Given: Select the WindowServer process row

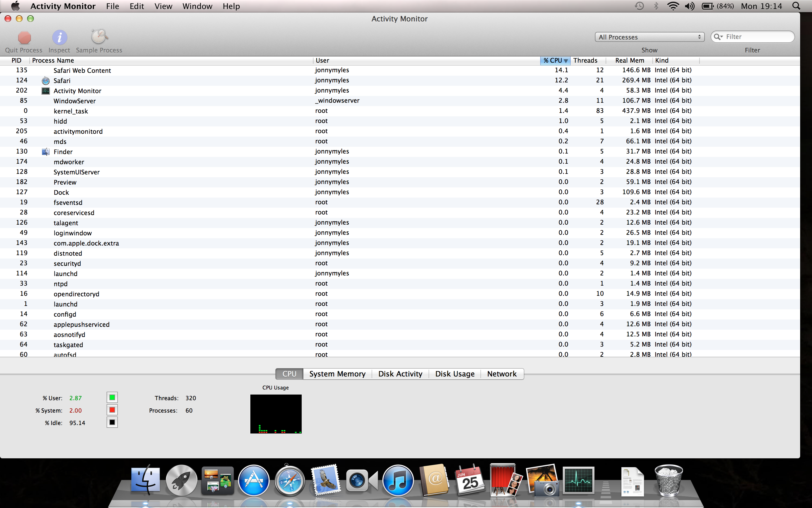Looking at the screenshot, I should (400, 101).
